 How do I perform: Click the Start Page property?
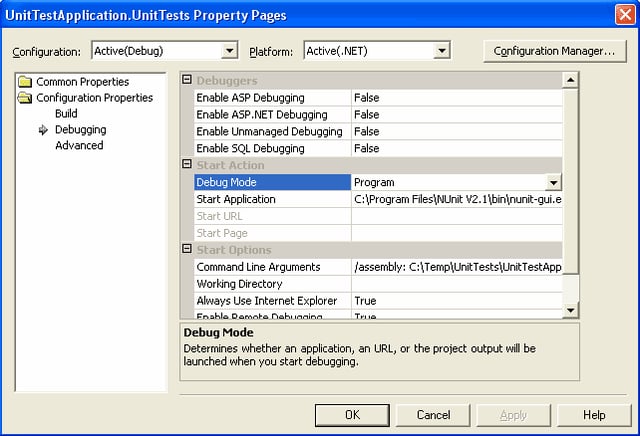click(x=272, y=233)
